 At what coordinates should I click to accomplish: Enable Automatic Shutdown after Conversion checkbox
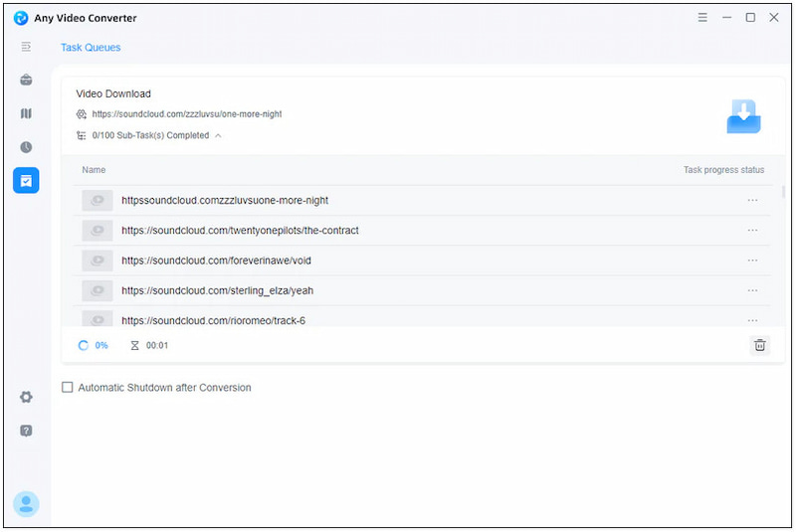(x=68, y=388)
